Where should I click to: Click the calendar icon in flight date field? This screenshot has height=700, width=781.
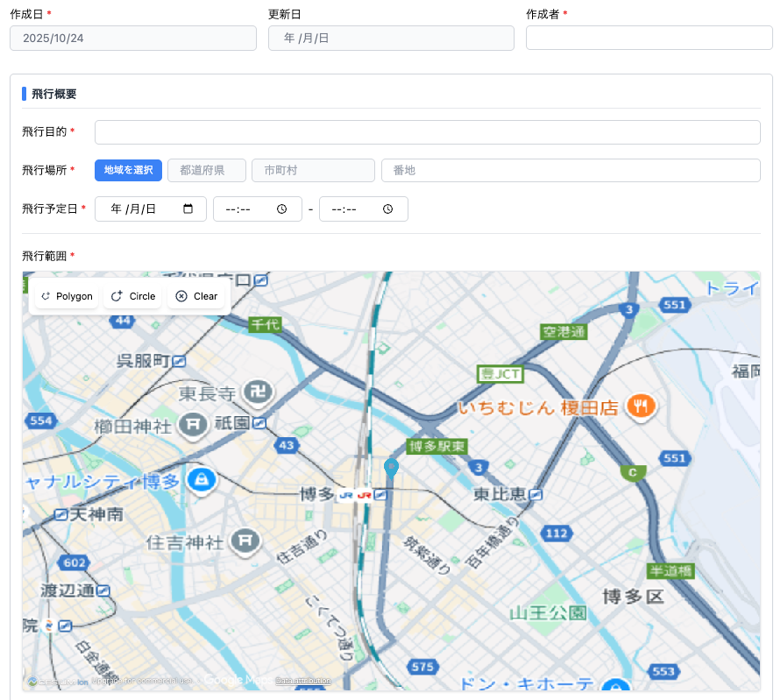tap(188, 209)
